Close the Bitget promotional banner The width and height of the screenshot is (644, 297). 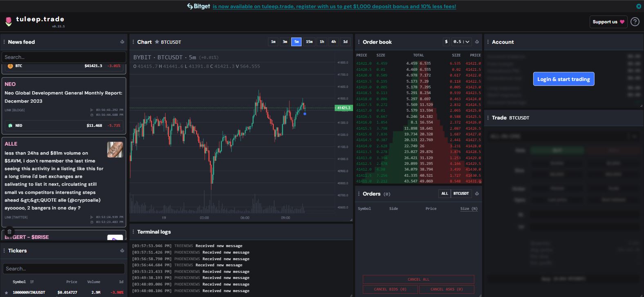639,6
